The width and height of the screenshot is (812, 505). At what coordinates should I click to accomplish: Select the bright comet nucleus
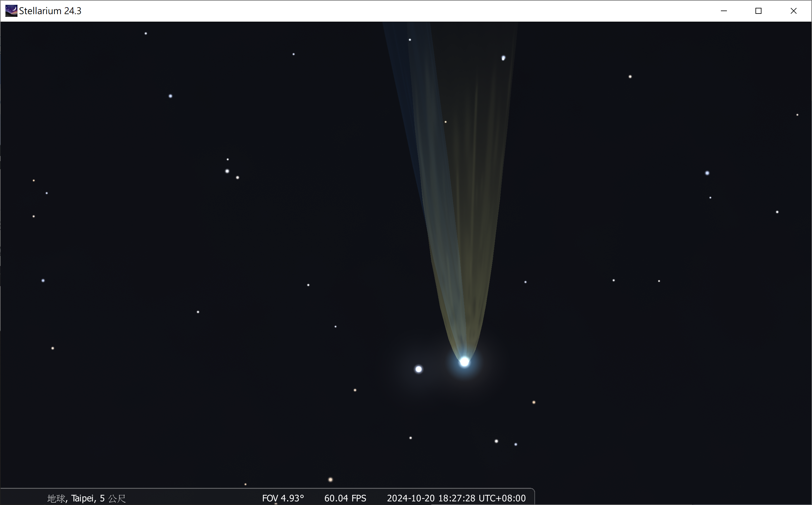pos(464,362)
